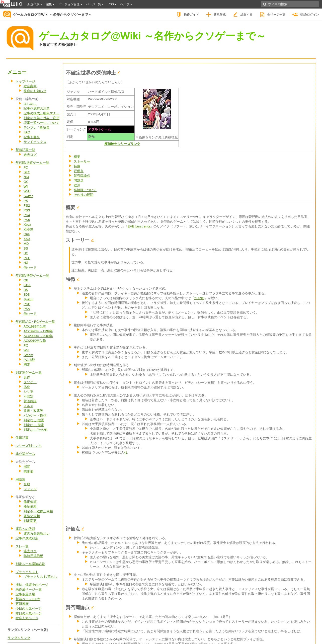Click the large orange @ wiki logo

[20, 38]
